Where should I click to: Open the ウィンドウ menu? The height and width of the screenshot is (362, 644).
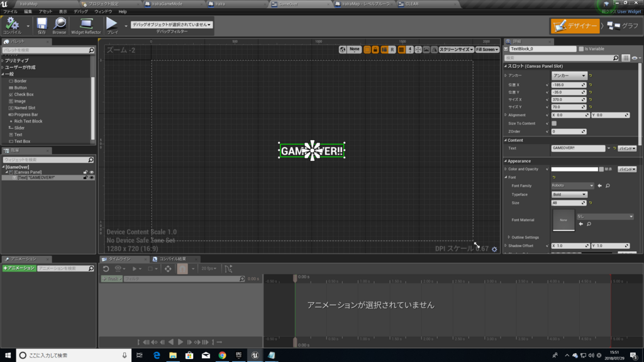(103, 11)
